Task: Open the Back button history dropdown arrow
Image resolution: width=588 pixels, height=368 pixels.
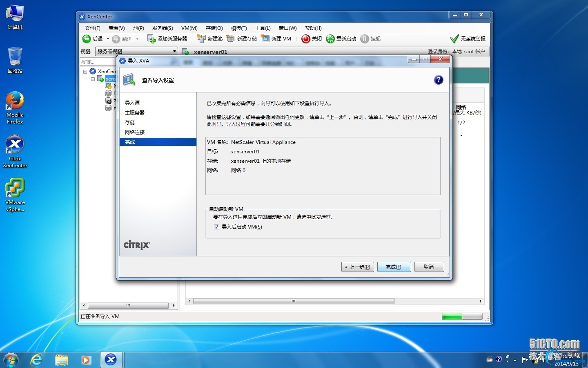Action: coord(108,39)
